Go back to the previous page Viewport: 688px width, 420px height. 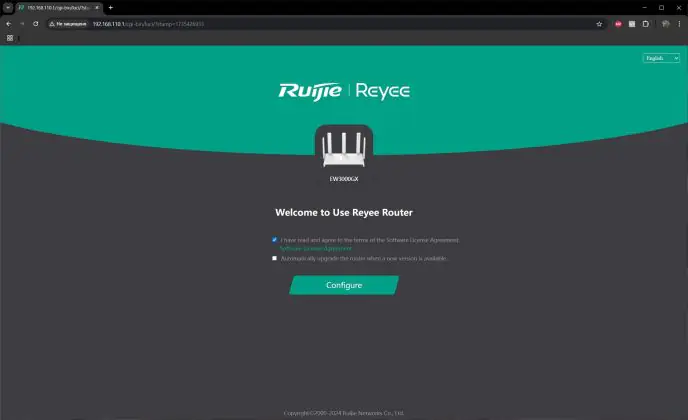8,24
